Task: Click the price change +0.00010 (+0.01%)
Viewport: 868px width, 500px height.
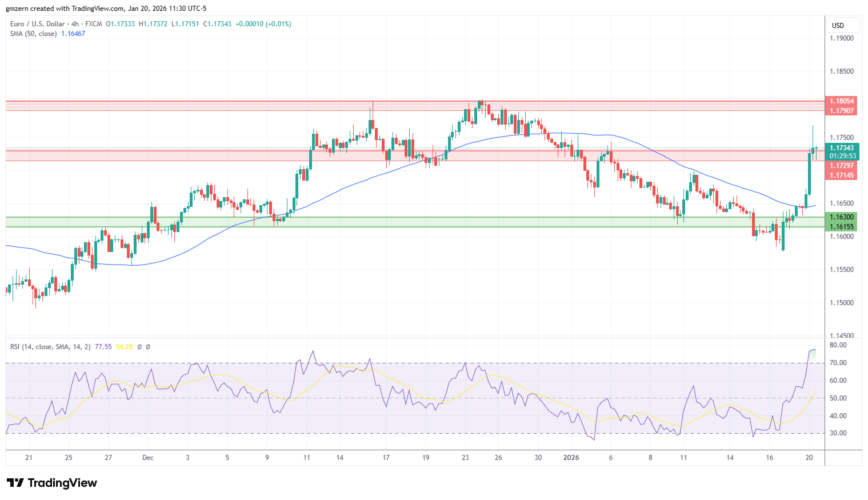Action: point(263,24)
